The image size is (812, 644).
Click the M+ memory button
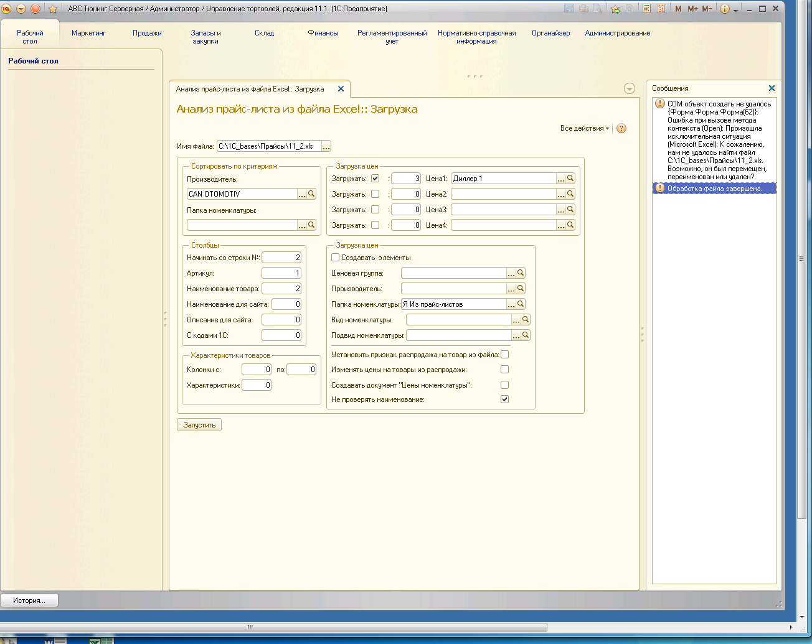692,9
